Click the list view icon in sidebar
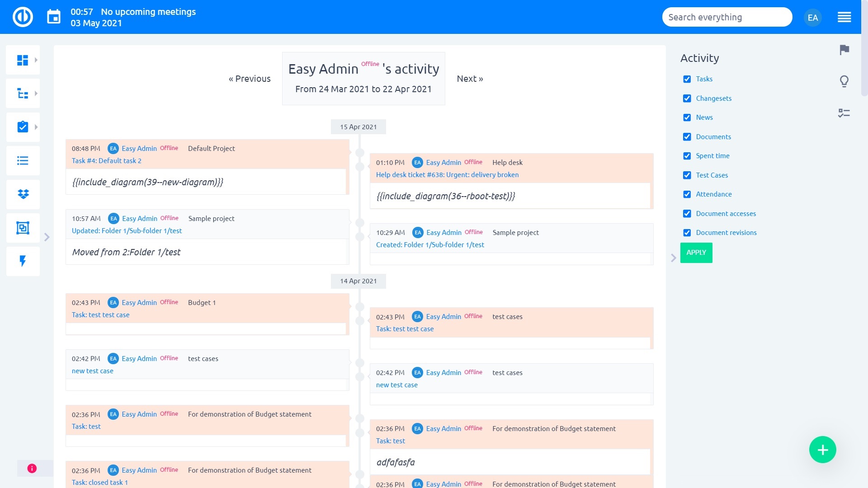Viewport: 868px width, 488px height. [x=23, y=160]
